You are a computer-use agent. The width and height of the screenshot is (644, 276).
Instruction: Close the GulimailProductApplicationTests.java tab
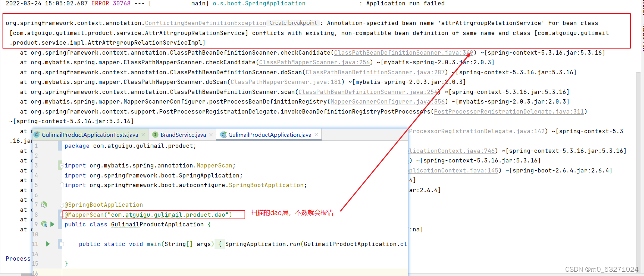click(x=143, y=135)
